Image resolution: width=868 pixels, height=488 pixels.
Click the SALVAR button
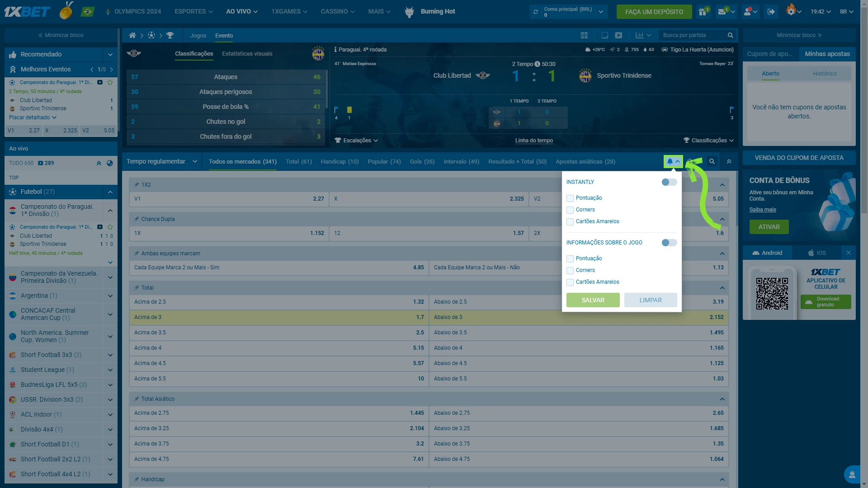click(593, 300)
